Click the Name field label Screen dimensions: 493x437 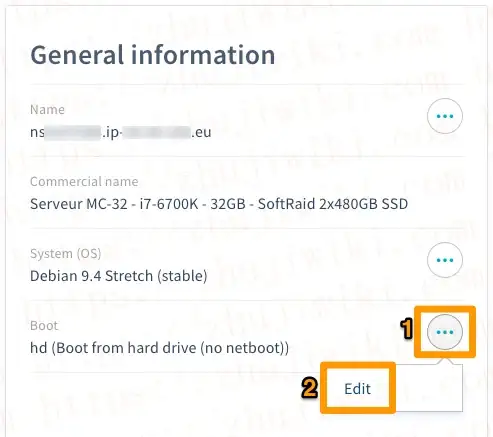47,110
